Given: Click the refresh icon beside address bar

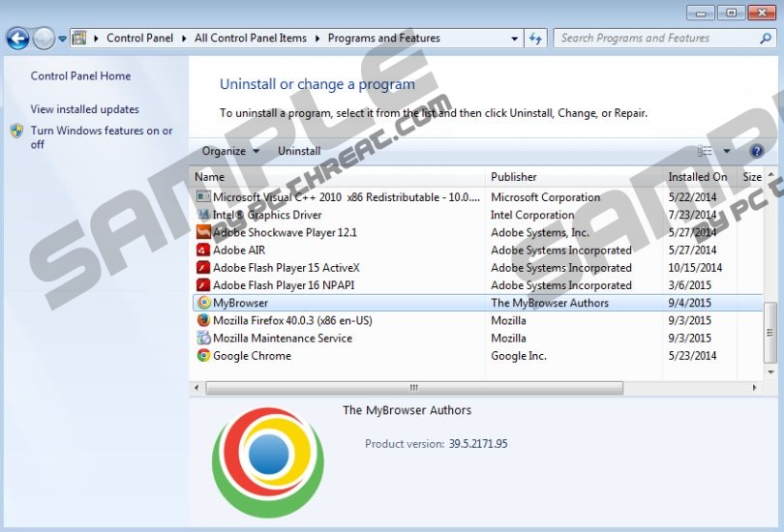Looking at the screenshot, I should tap(536, 39).
